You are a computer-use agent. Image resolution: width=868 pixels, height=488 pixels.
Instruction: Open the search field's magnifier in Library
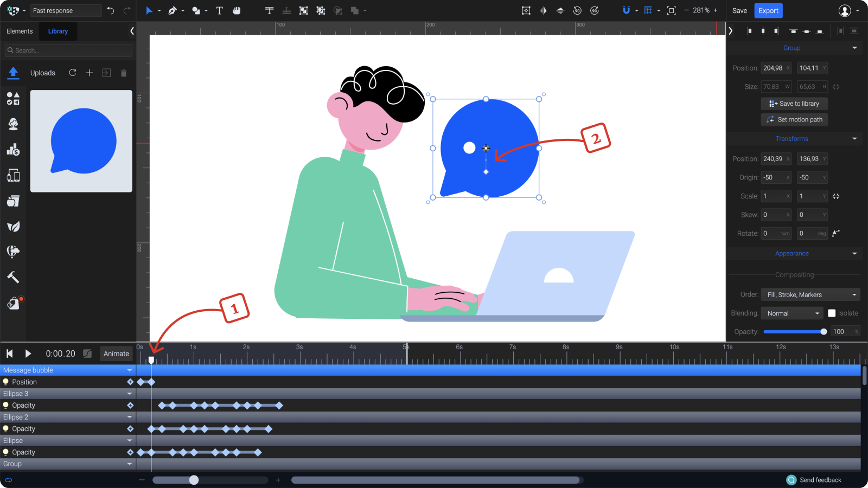(10, 50)
